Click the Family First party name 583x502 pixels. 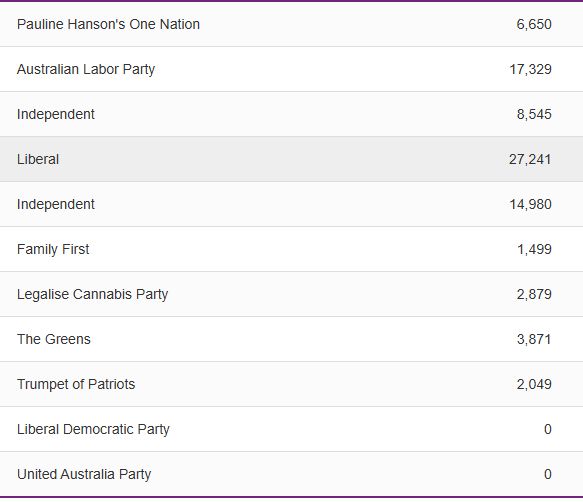click(53, 249)
